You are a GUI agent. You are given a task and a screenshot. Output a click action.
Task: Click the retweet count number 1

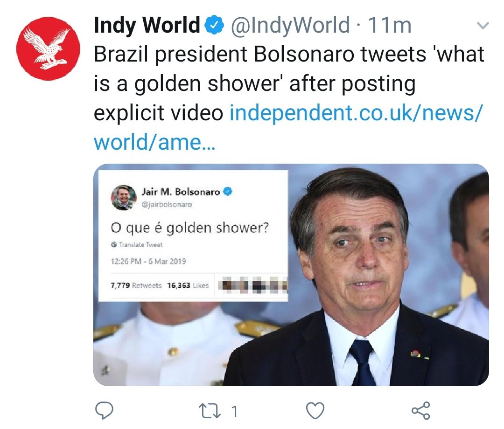(x=235, y=411)
